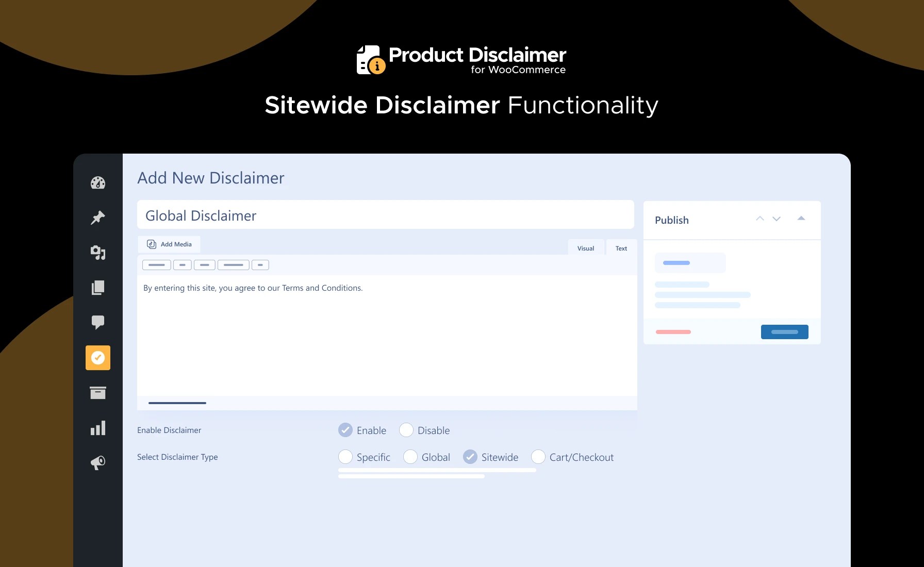Open the Media icon in sidebar

98,253
